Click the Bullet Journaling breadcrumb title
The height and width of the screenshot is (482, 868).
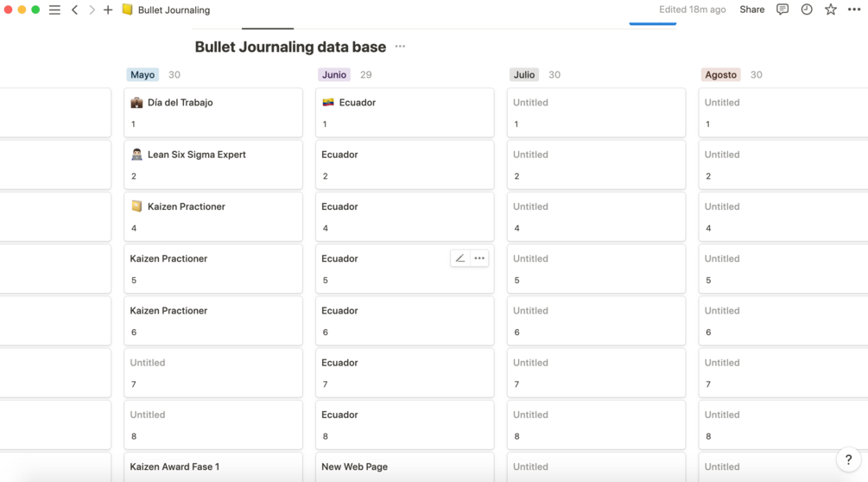coord(174,10)
